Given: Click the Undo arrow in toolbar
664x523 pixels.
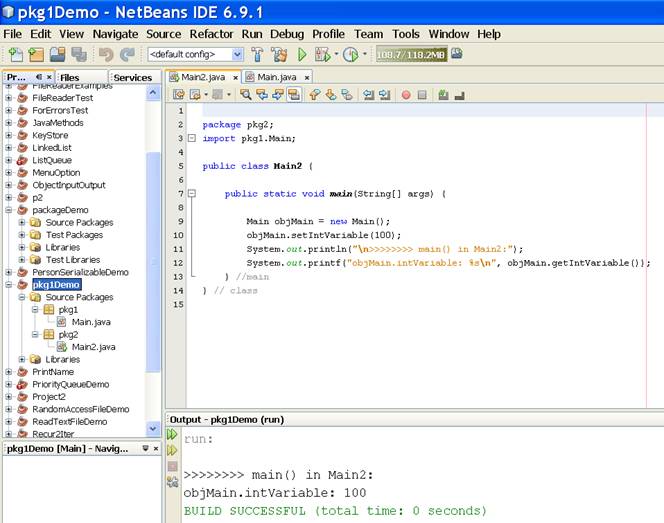Looking at the screenshot, I should [x=105, y=54].
